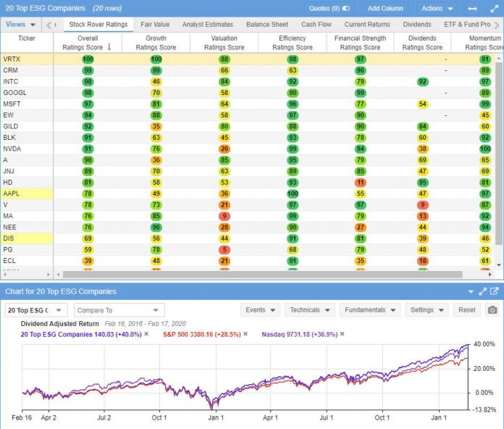Screen dimensions: 504x429
Task: Click the scroll-down arrow of table scrollbar
Action: (x=499, y=265)
